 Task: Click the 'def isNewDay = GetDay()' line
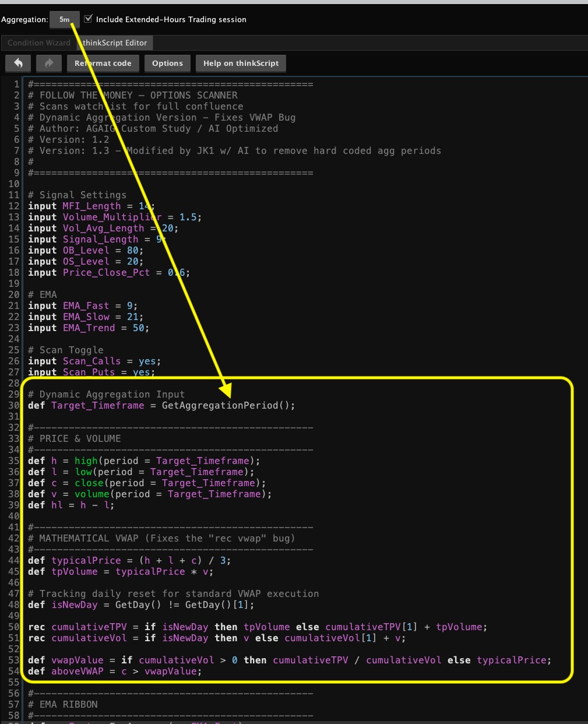[141, 605]
